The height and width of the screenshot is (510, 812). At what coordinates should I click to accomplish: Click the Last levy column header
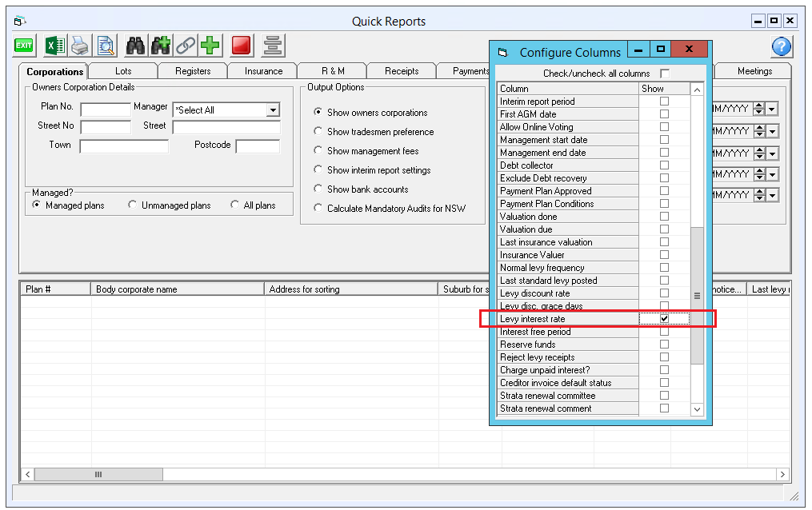[769, 289]
